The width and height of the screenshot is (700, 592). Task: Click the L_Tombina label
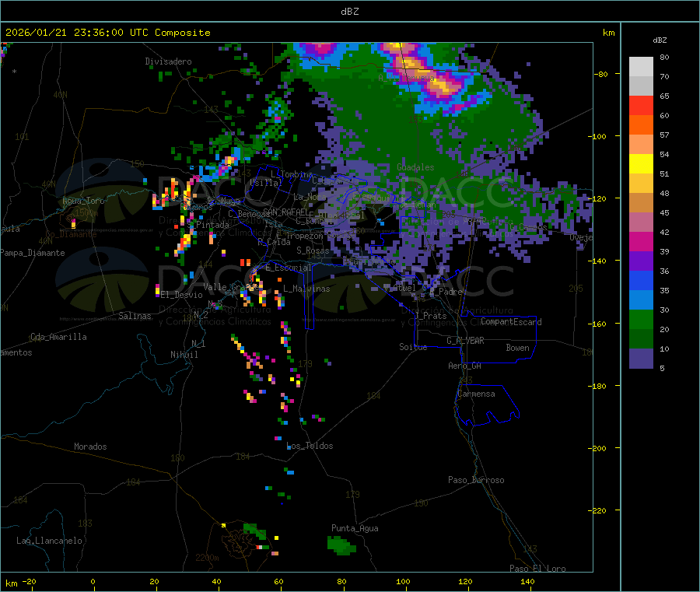[292, 174]
